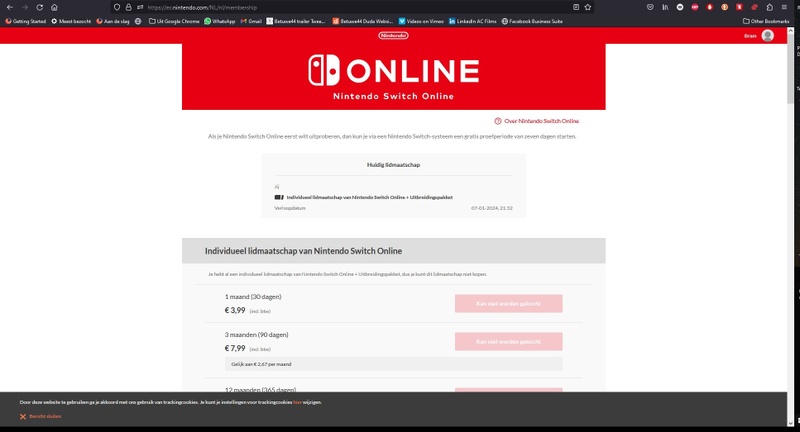Click the page scrollbar up arrow
The image size is (800, 432).
(790, 32)
